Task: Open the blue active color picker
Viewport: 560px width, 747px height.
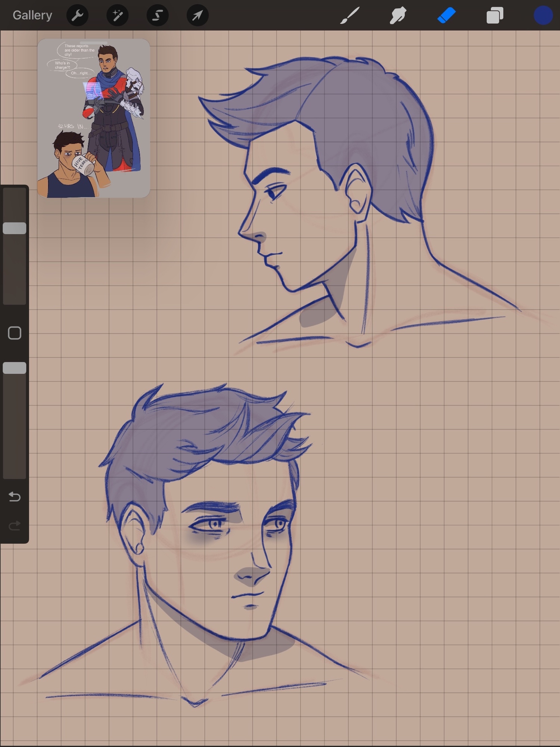Action: pos(543,16)
